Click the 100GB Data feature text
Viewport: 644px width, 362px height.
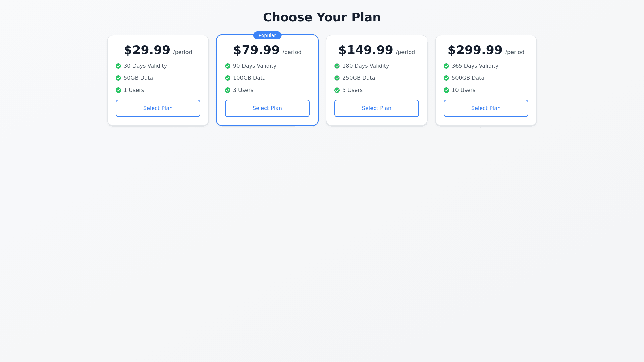pyautogui.click(x=249, y=78)
